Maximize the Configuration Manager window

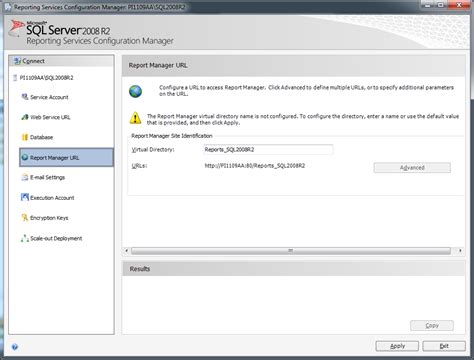(441, 5)
